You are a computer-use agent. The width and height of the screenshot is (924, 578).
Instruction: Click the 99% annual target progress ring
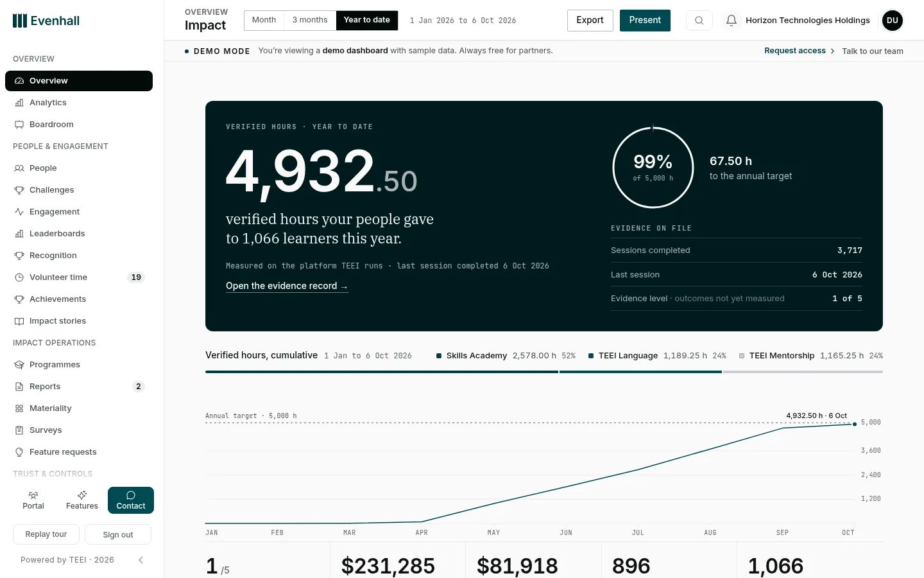point(653,168)
